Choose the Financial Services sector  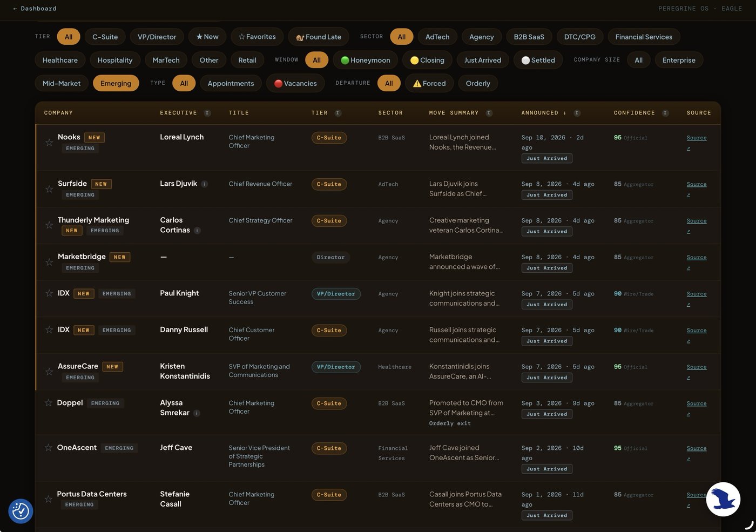coord(644,37)
